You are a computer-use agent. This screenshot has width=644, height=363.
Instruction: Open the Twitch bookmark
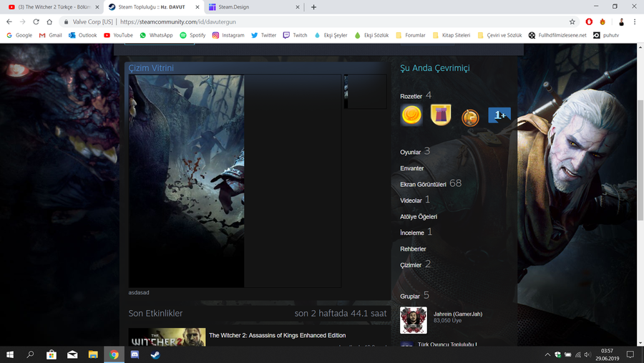point(296,35)
